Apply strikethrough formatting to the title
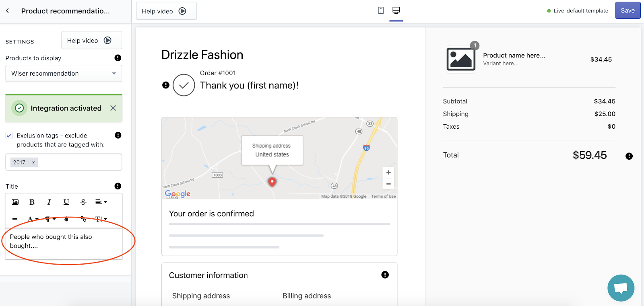This screenshot has height=306, width=644. coord(83,202)
